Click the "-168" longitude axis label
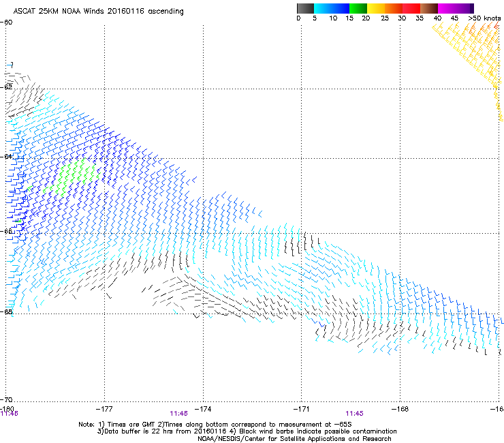504x443 pixels. 400,409
